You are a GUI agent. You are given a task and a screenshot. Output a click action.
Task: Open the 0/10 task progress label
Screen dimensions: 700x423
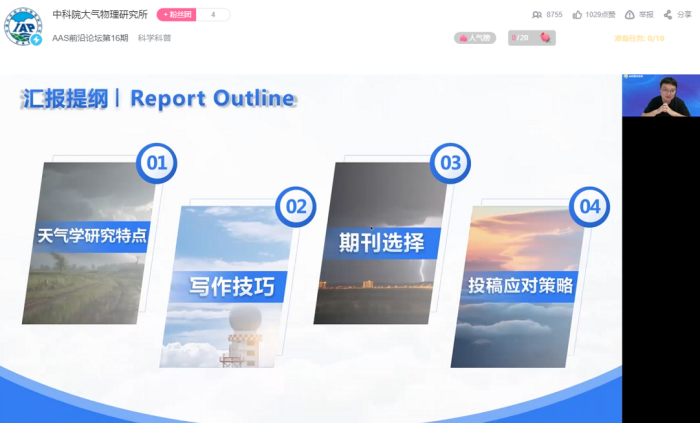click(639, 38)
